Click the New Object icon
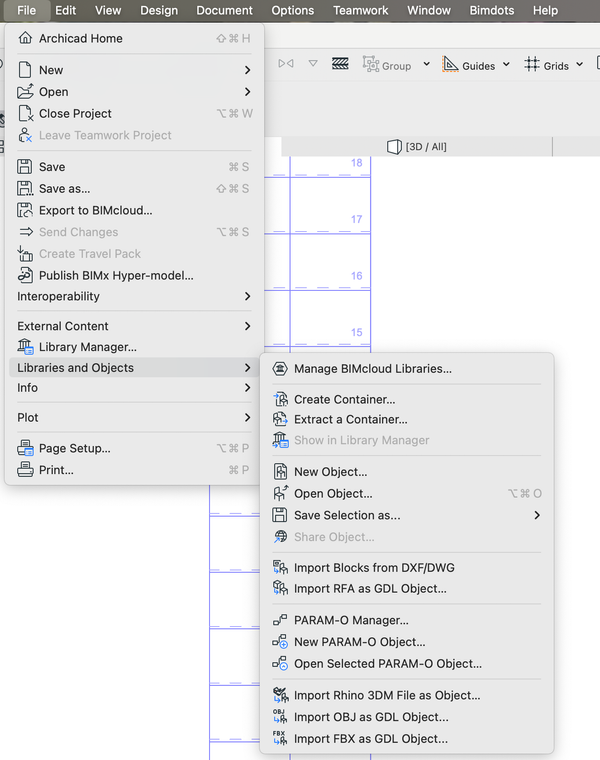The height and width of the screenshot is (760, 600). 280,471
